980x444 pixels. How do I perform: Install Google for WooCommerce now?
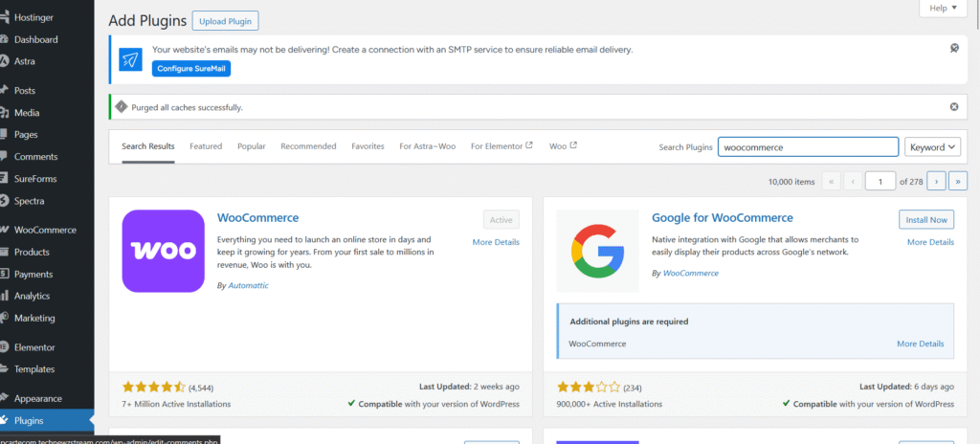926,219
